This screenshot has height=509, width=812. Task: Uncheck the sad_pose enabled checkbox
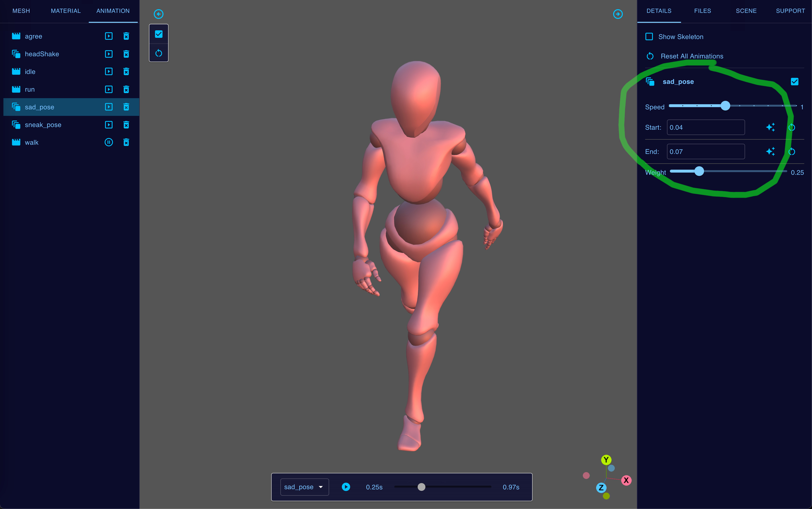[x=795, y=81]
